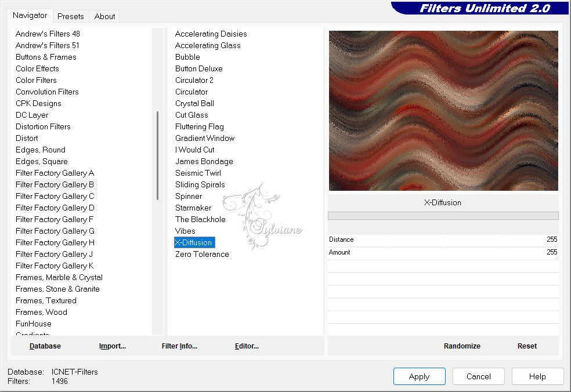Screen dimensions: 571x392
Task: Open Help
Action: point(537,376)
